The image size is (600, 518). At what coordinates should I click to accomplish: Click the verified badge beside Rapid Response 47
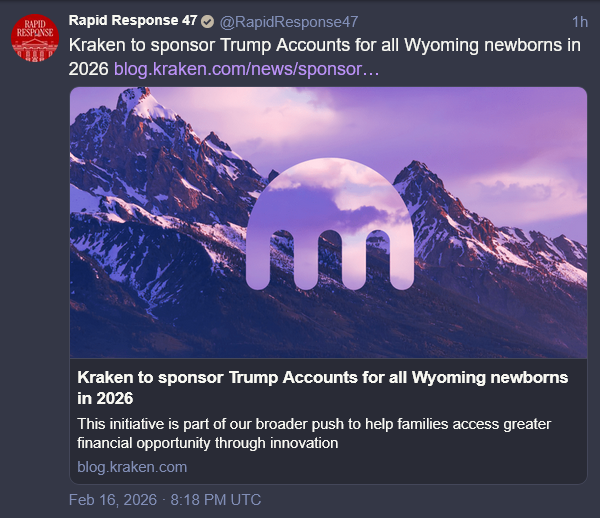point(207,22)
